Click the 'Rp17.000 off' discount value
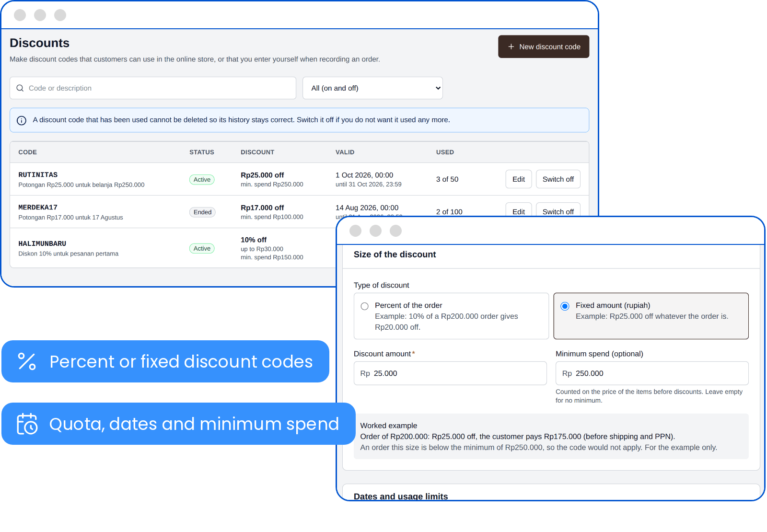Image resolution: width=767 pixels, height=532 pixels. 262,208
